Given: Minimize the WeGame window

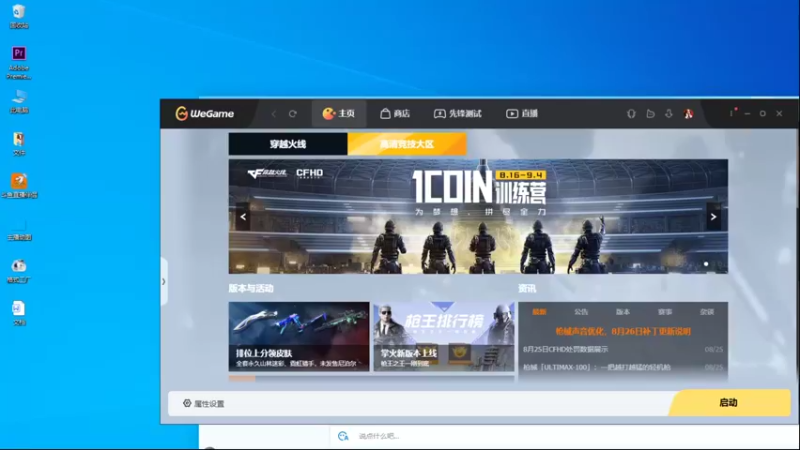Looking at the screenshot, I should coord(747,114).
